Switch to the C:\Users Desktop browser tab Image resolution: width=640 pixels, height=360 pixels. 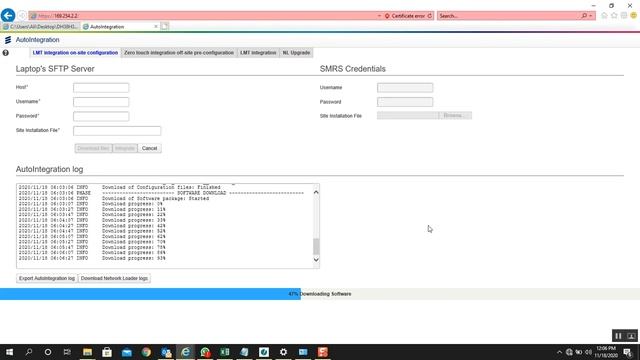[41, 27]
